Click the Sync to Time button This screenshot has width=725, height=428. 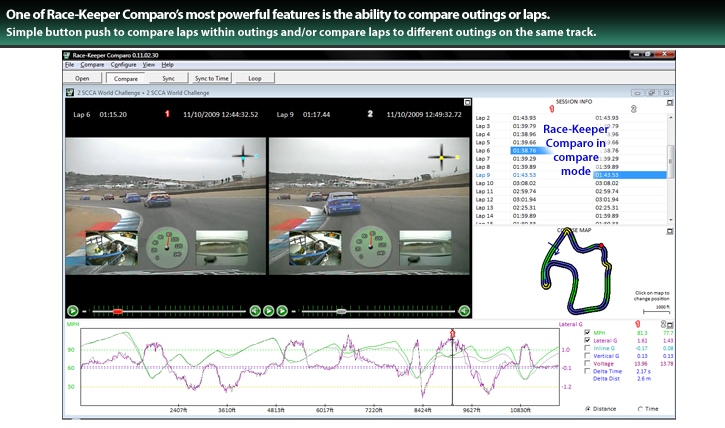point(212,77)
